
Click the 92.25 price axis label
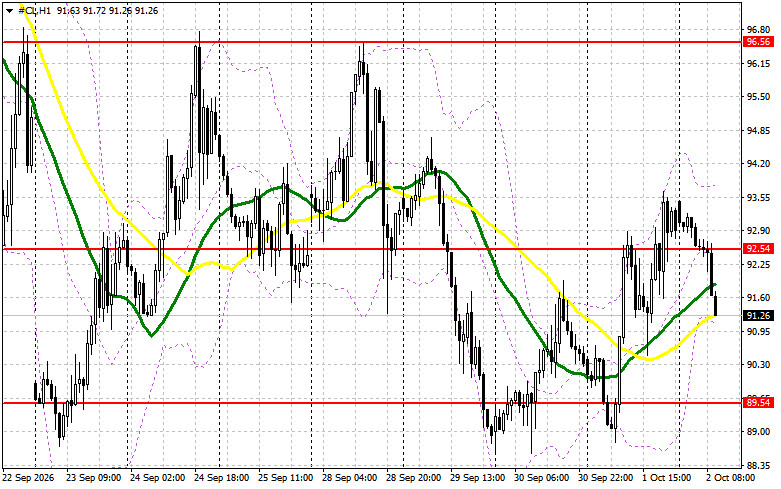point(758,264)
